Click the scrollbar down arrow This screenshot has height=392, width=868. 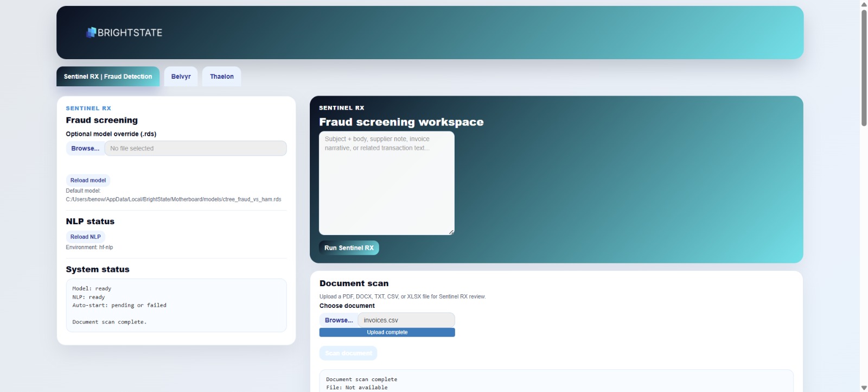pos(864,388)
